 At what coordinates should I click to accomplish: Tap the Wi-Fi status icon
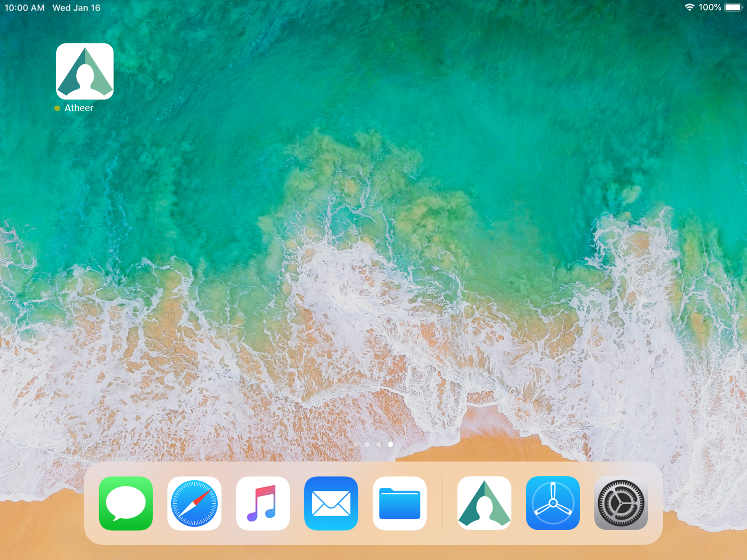690,7
